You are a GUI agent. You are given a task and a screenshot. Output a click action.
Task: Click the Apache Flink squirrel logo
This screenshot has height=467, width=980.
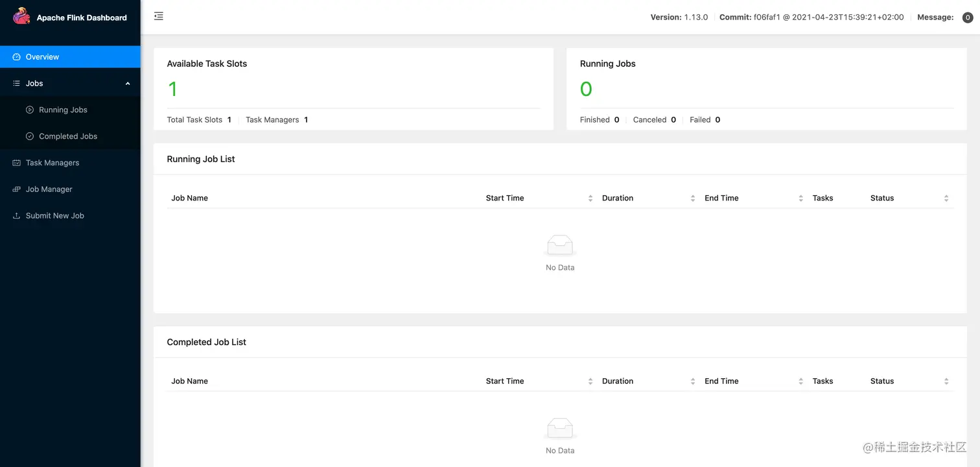tap(21, 16)
